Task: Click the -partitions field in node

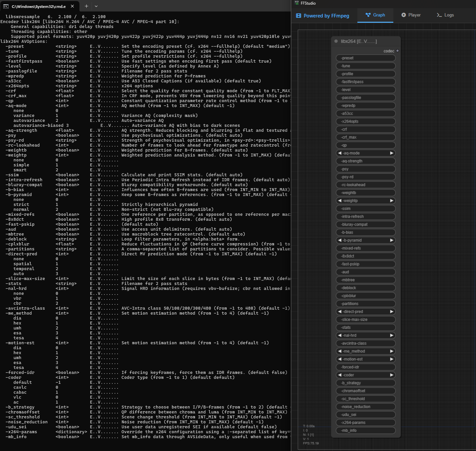Action: pos(366,303)
